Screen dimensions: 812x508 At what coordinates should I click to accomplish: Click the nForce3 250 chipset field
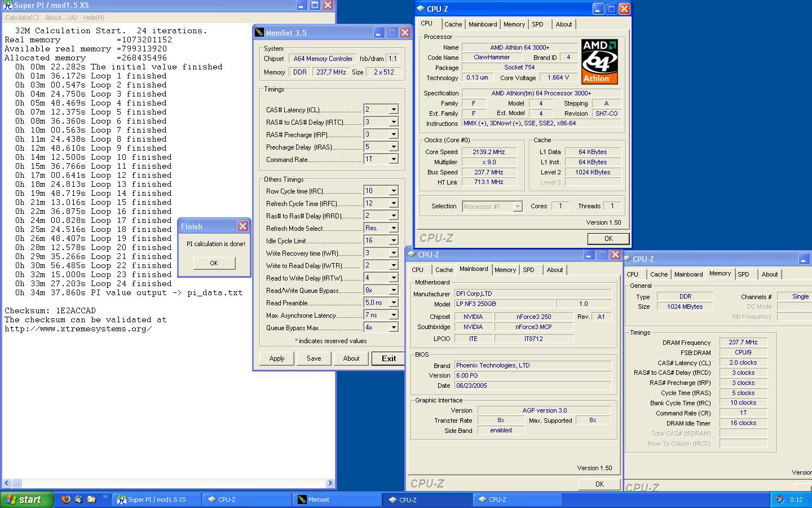click(x=533, y=317)
